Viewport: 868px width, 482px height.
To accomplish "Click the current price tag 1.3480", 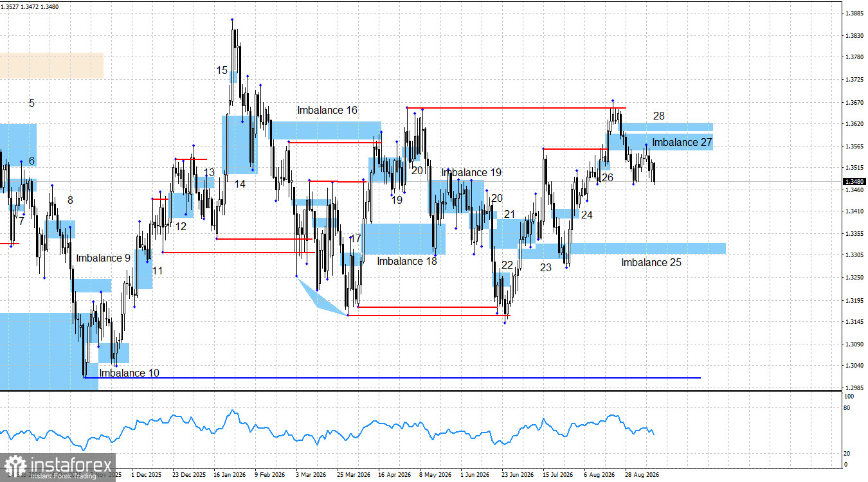I will point(854,182).
